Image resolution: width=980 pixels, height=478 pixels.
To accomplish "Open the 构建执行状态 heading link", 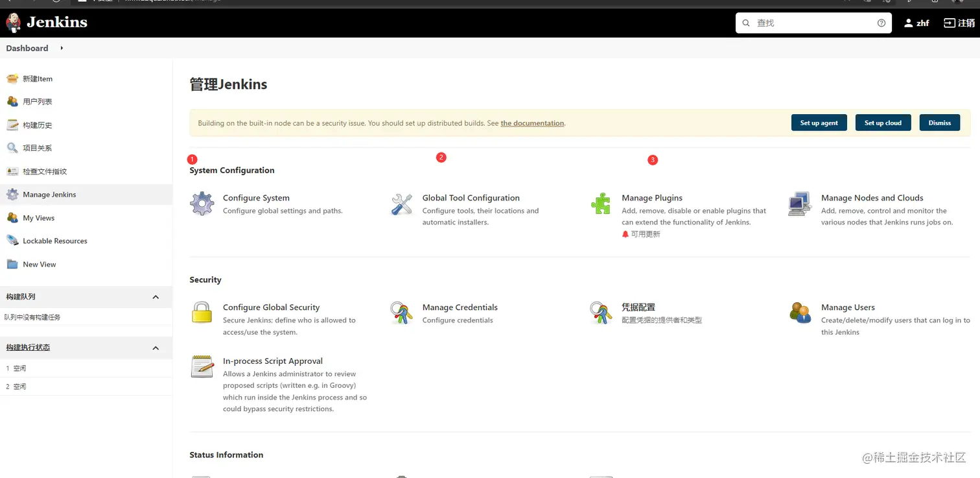I will 28,348.
